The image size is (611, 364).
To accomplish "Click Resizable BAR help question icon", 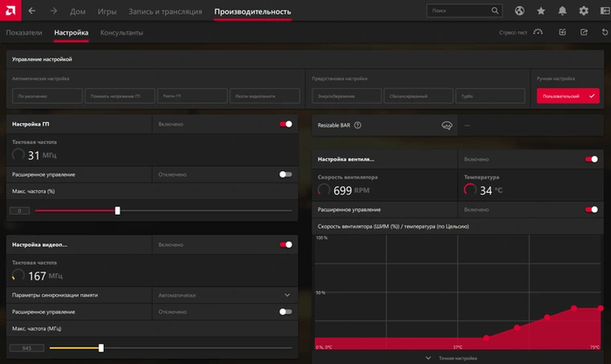I will click(x=358, y=125).
